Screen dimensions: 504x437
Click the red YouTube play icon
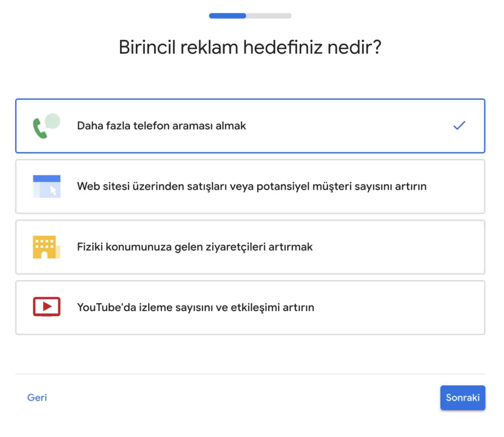coord(46,306)
